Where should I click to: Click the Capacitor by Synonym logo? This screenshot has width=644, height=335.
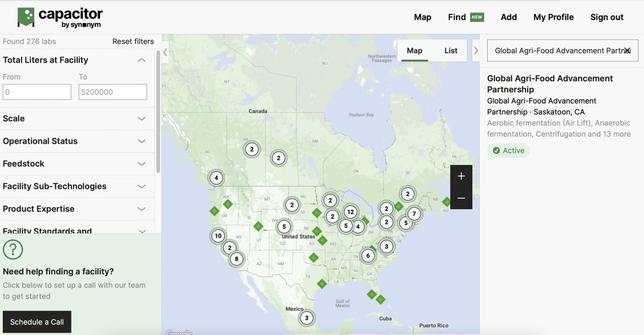click(x=60, y=18)
